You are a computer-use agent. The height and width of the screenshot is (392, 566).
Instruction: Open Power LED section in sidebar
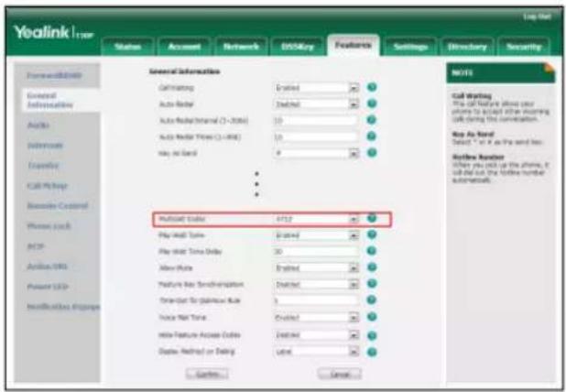(48, 287)
